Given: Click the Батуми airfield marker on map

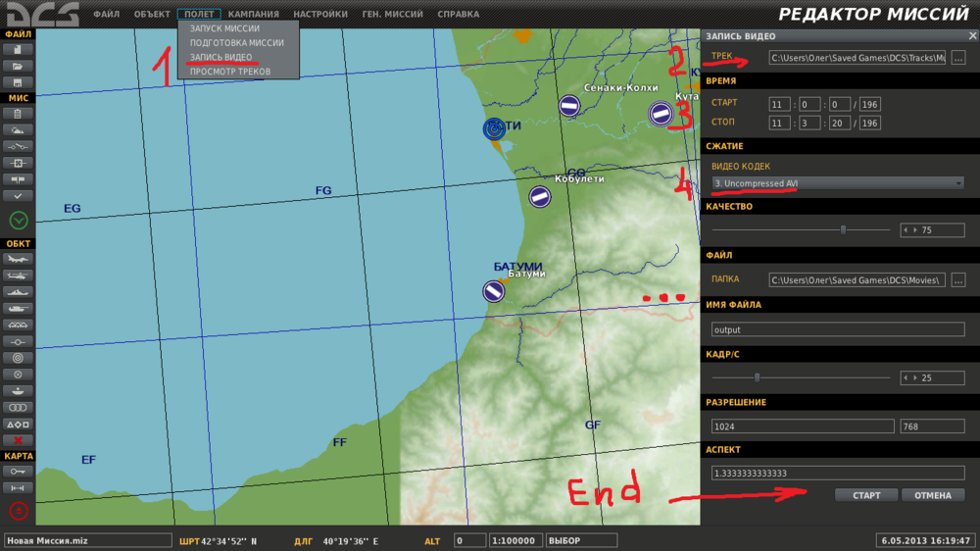Looking at the screenshot, I should click(x=494, y=291).
